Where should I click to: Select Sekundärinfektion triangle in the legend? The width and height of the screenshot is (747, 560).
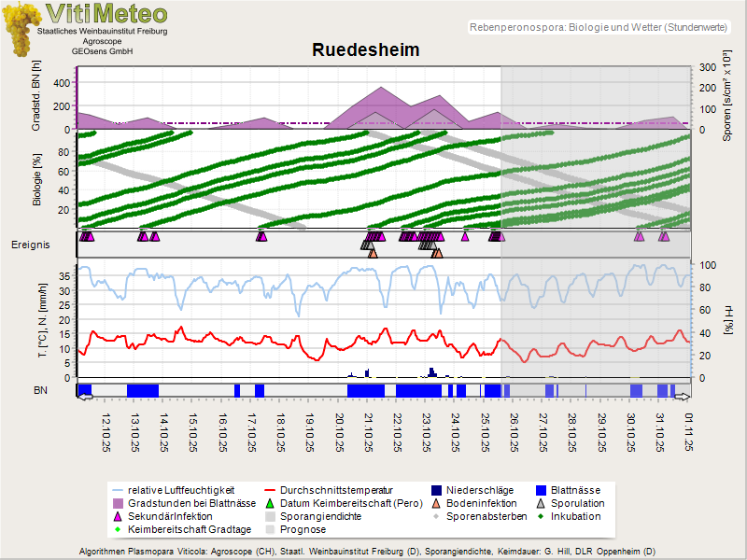[x=117, y=515]
